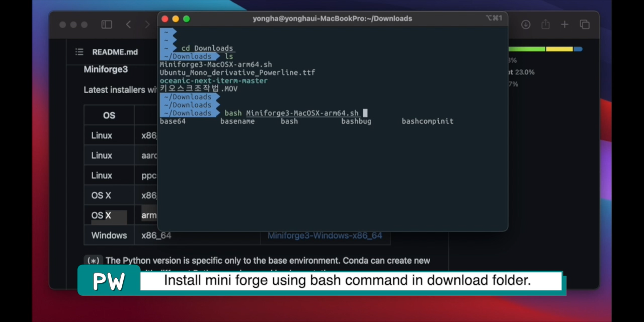Viewport: 644px width, 322px height.
Task: Click Miniforge3-MacOSX-arm64.sh in ls output
Action: pyautogui.click(x=216, y=64)
